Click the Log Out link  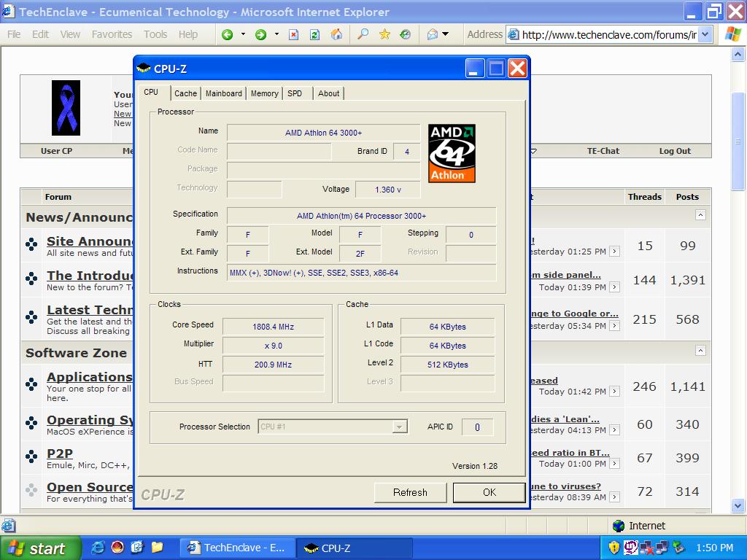point(675,151)
